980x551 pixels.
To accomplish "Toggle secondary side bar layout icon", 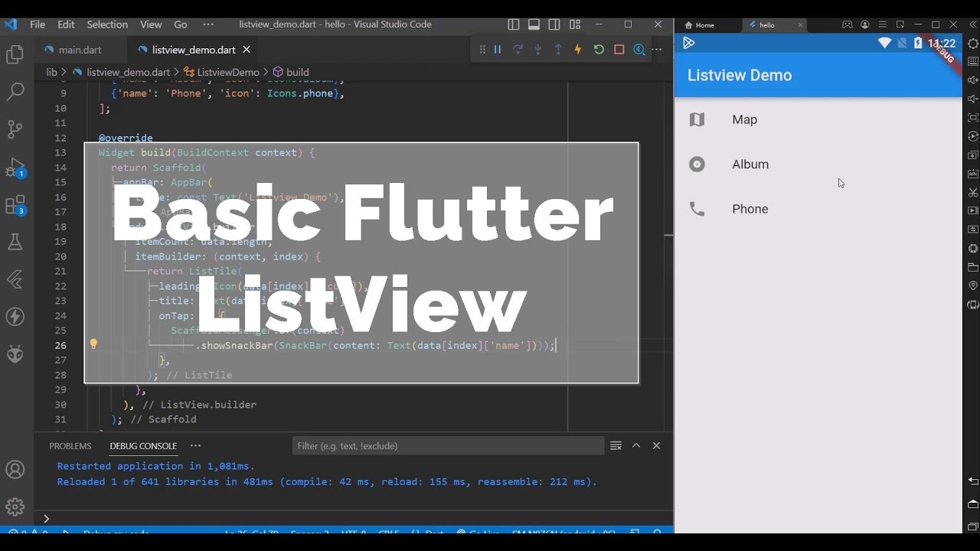I will click(554, 24).
